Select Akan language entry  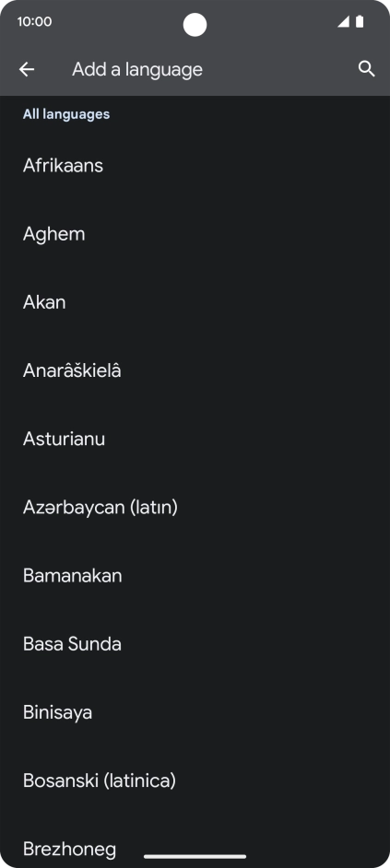pos(195,302)
